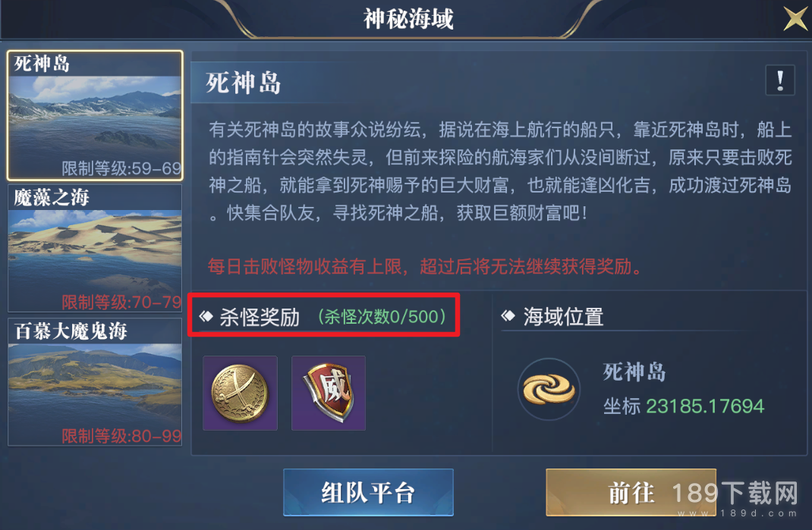Click the 前往 go-to button
The height and width of the screenshot is (530, 812).
[631, 492]
